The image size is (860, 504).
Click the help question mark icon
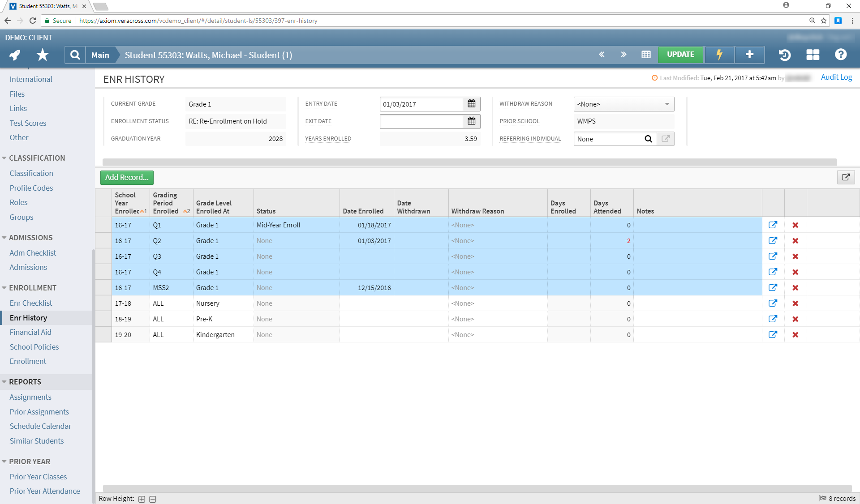(x=841, y=55)
